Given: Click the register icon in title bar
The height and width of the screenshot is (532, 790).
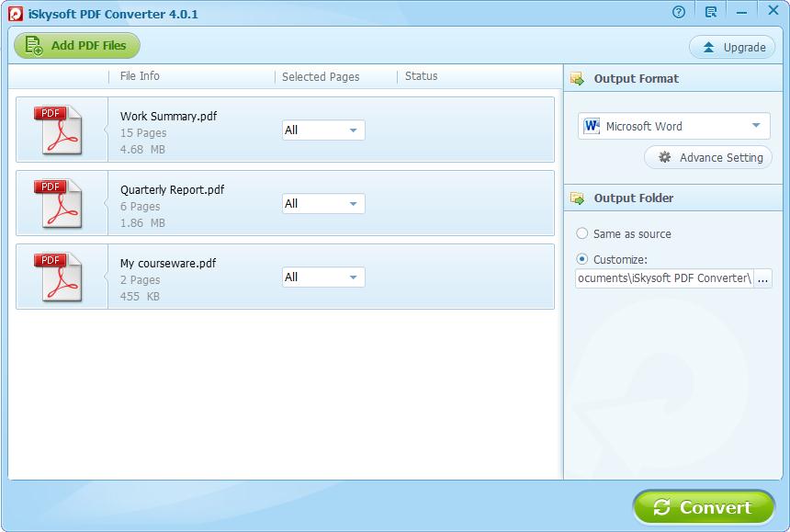Looking at the screenshot, I should pyautogui.click(x=711, y=12).
